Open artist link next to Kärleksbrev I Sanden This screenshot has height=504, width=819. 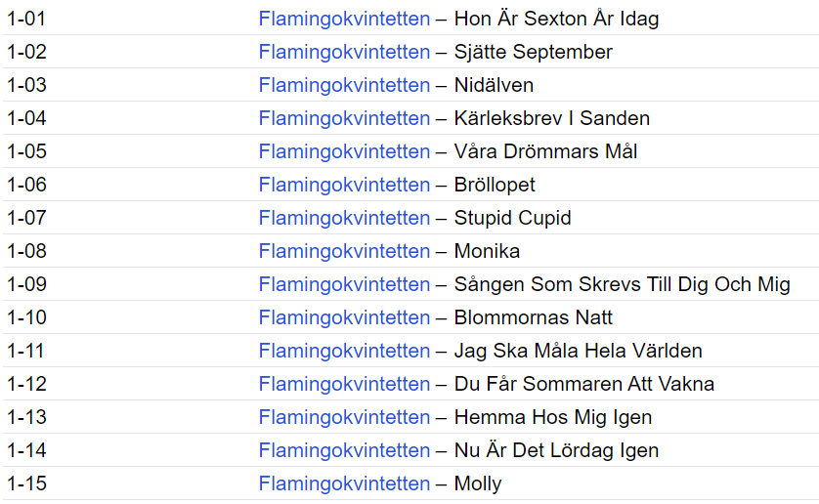(344, 118)
